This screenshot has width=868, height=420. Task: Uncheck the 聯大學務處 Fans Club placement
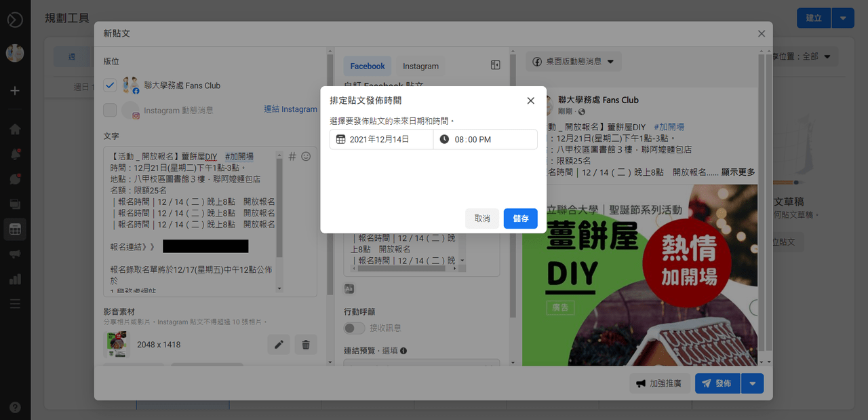click(x=110, y=85)
